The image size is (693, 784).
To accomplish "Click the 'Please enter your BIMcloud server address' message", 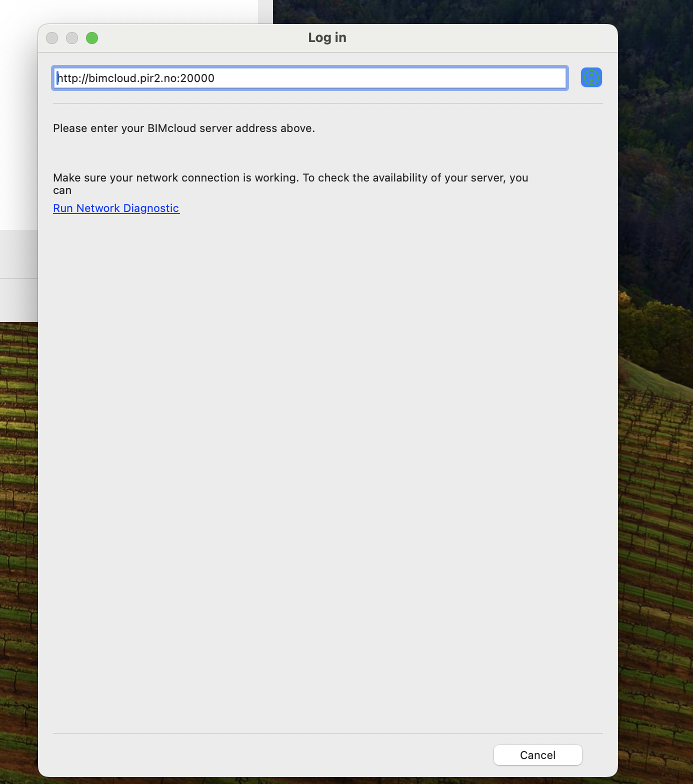I will (184, 128).
